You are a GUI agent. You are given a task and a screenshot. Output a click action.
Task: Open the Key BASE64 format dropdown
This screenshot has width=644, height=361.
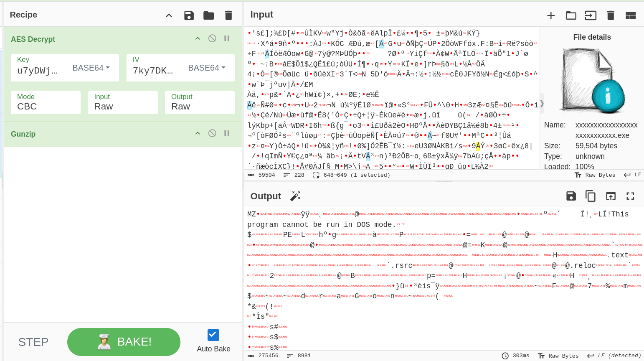[x=91, y=68]
